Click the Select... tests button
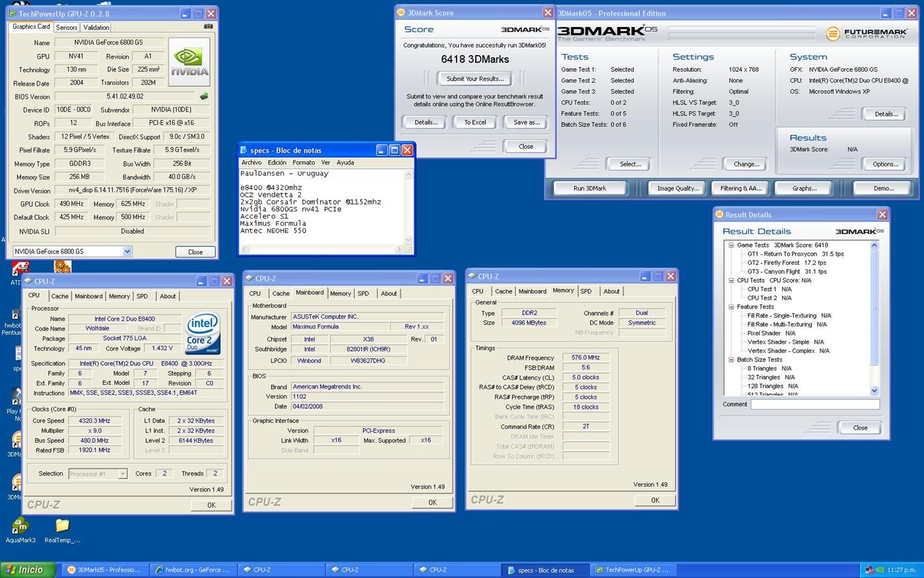The height and width of the screenshot is (578, 924). (630, 164)
